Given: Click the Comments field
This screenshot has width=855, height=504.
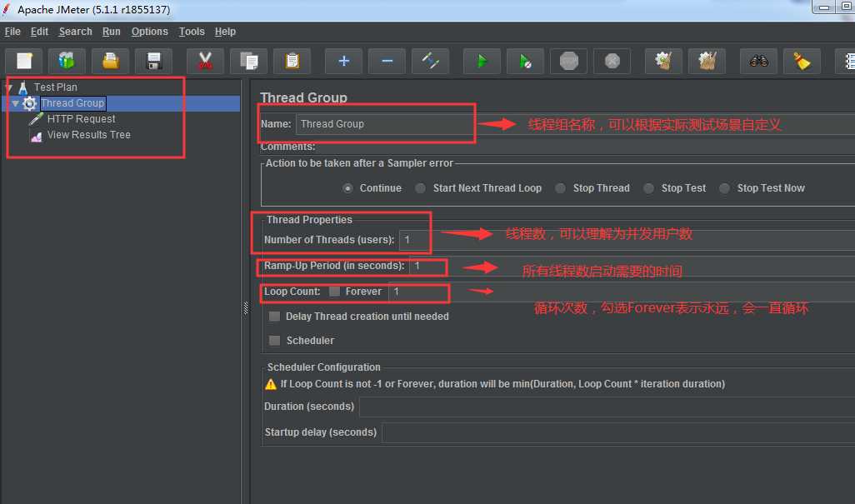Looking at the screenshot, I should (587, 147).
